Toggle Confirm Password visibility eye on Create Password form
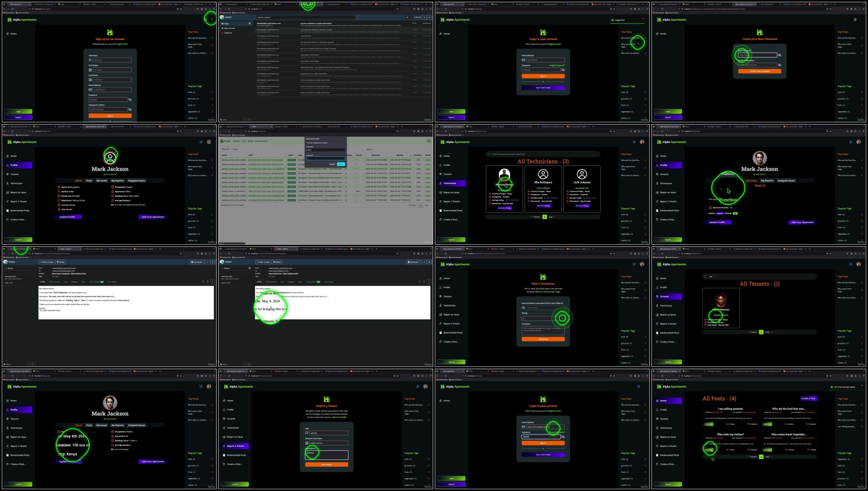Image resolution: width=868 pixels, height=491 pixels. 780,65
